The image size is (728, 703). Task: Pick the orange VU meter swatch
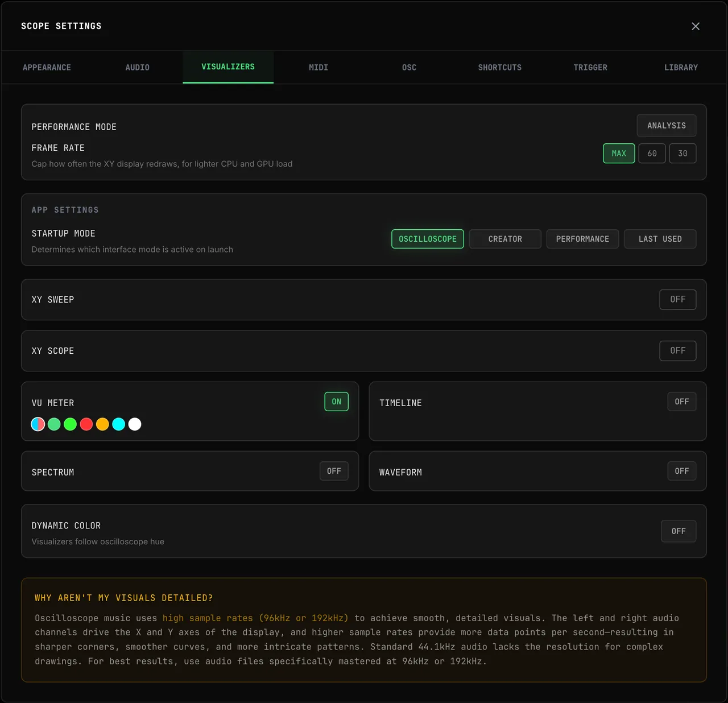(x=102, y=424)
